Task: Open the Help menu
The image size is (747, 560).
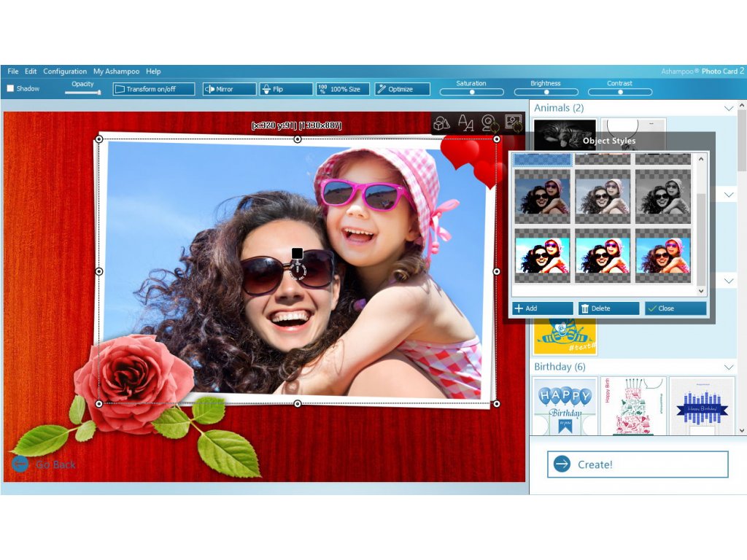Action: [153, 71]
